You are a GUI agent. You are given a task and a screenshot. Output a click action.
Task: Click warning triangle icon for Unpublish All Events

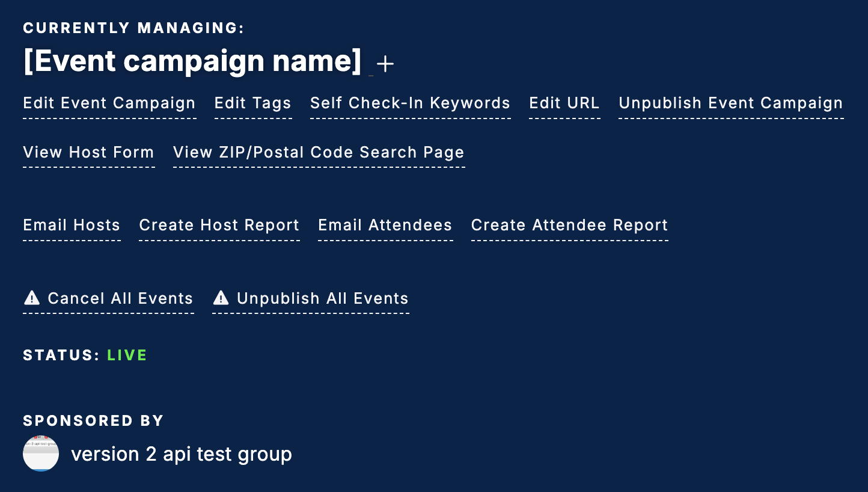pyautogui.click(x=221, y=298)
